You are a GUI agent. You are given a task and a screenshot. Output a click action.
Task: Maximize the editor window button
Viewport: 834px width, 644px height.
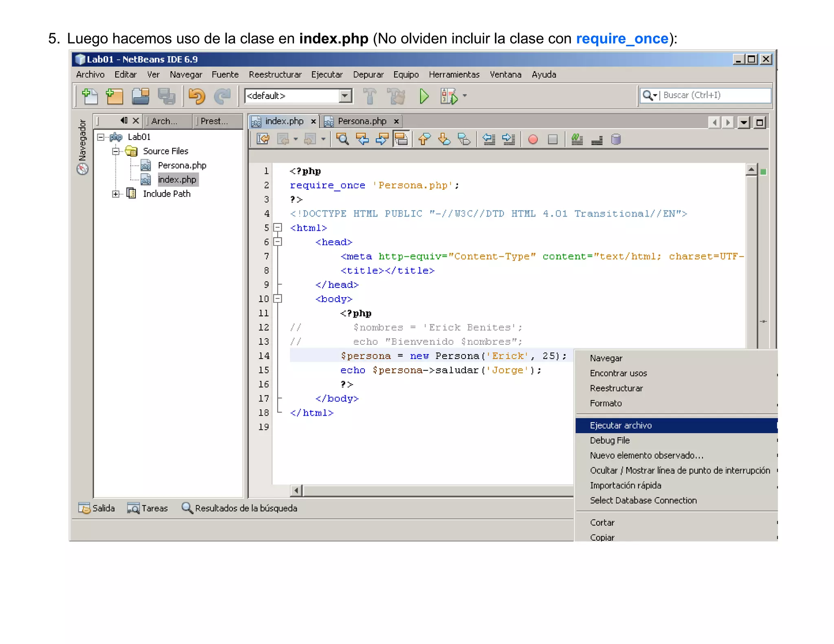click(x=759, y=123)
